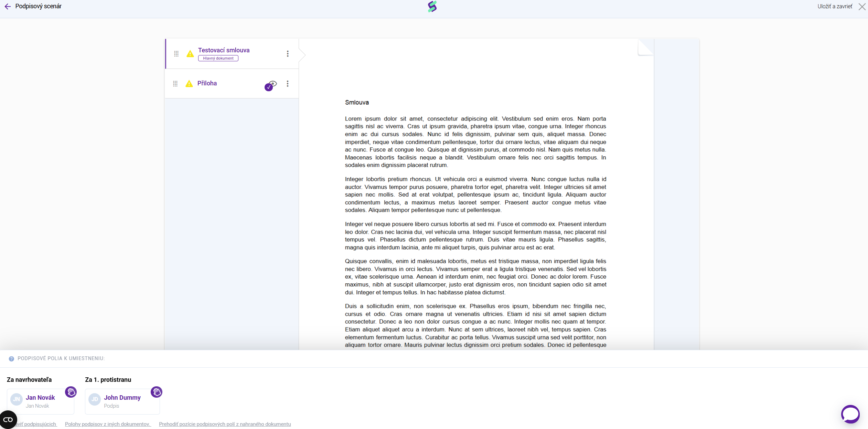This screenshot has height=429, width=868.
Task: Click the drag handle of Příloha row
Action: click(175, 84)
